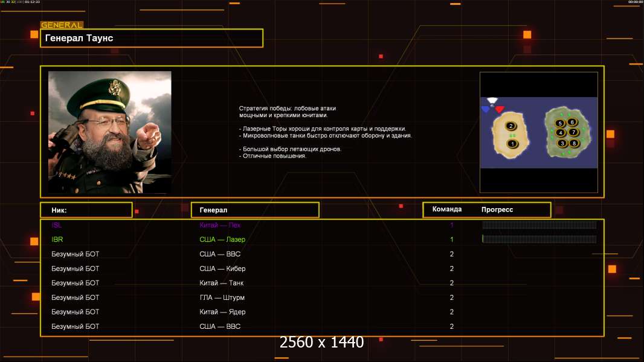This screenshot has height=362, width=644.
Task: Click start position 2 on the minimap
Action: [511, 126]
